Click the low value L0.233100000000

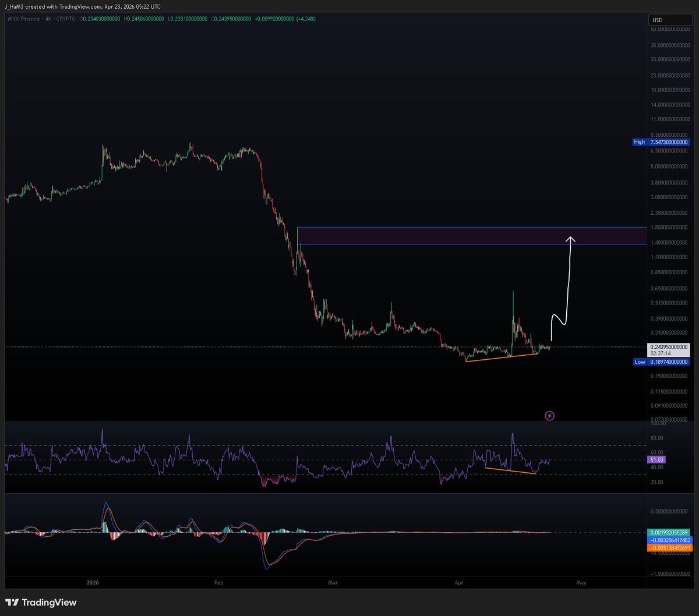(x=186, y=19)
